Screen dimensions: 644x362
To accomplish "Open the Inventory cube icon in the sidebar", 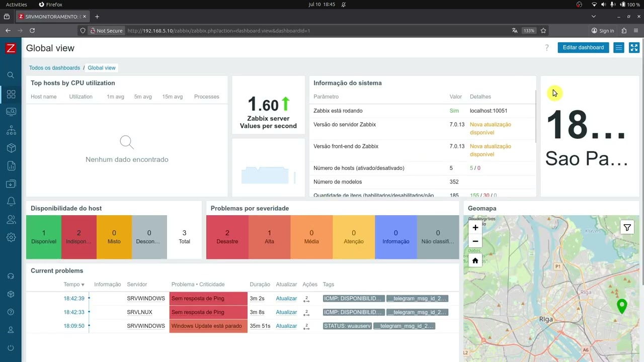I will tap(11, 148).
